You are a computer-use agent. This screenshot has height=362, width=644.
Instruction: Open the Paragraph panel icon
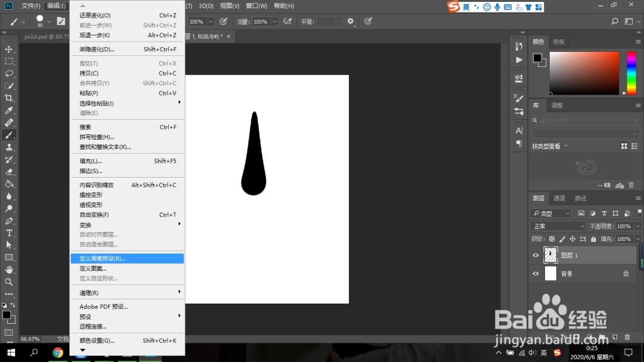(x=519, y=143)
